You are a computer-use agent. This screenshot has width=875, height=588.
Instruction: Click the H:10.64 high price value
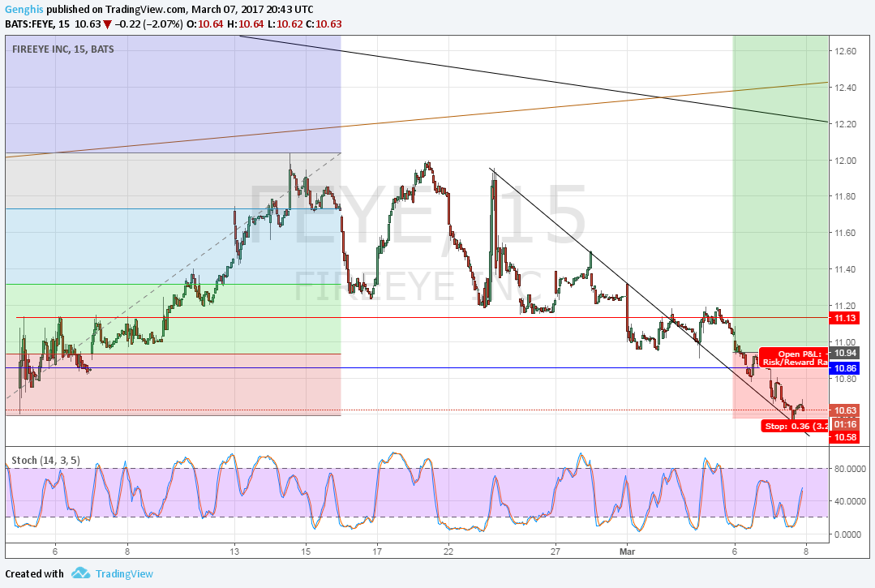tap(244, 24)
